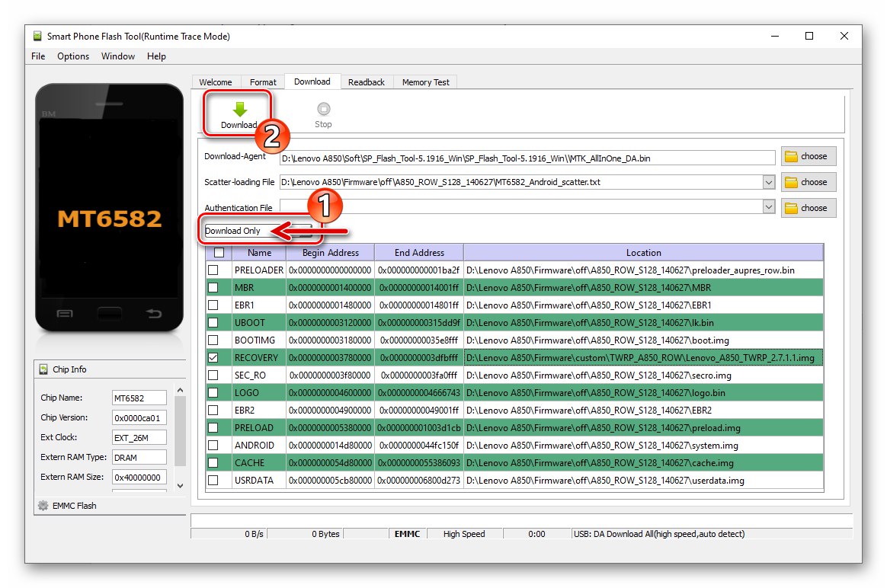Check the CACHE partition checkbox
Image resolution: width=887 pixels, height=588 pixels.
tap(213, 463)
